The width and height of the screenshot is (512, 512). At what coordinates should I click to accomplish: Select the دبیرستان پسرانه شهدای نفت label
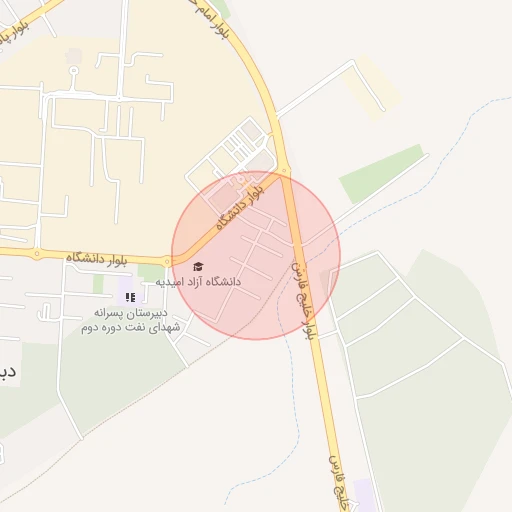[130, 320]
